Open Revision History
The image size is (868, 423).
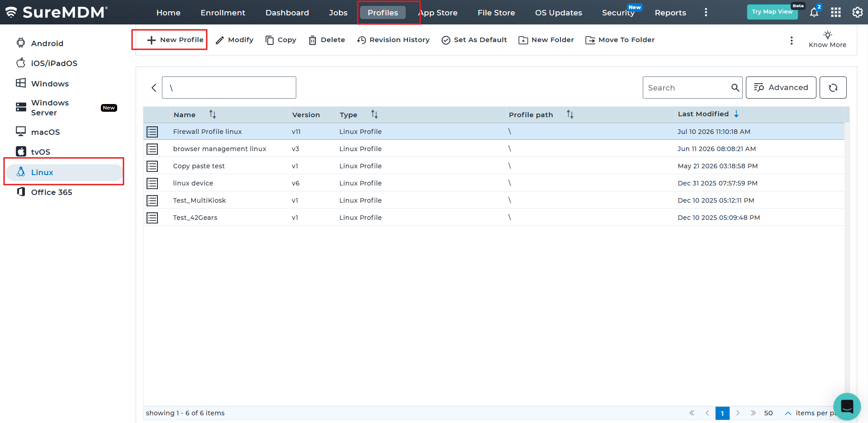(x=393, y=40)
